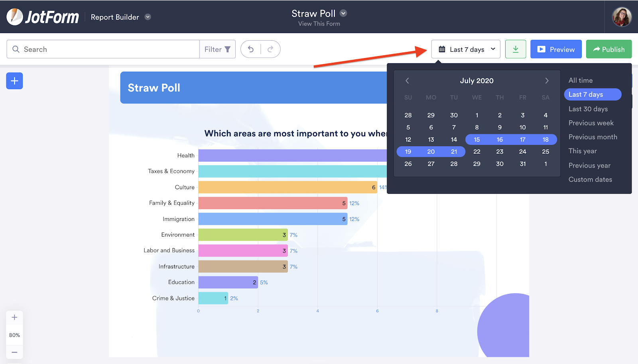638x364 pixels.
Task: Follow the View This Form link
Action: [319, 23]
